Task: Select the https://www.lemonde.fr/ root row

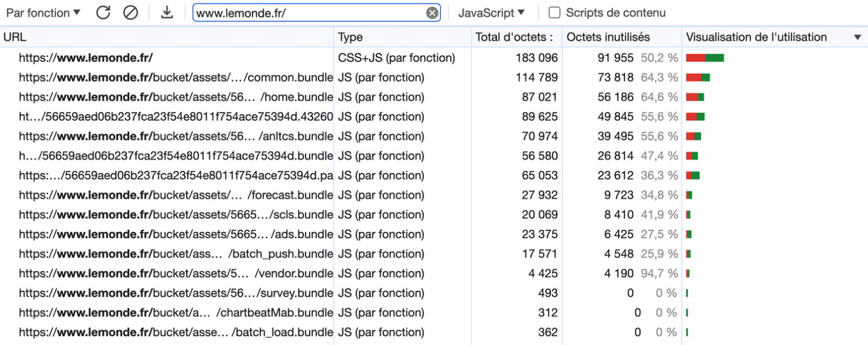Action: pyautogui.click(x=434, y=58)
